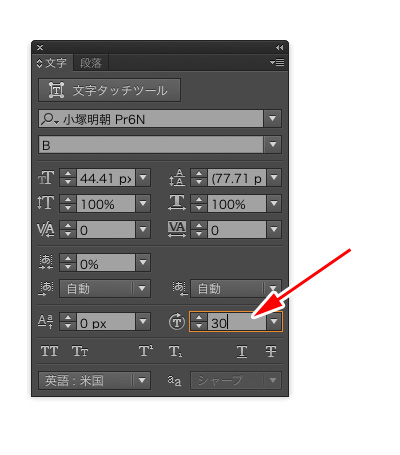Image resolution: width=400 pixels, height=455 pixels.
Task: Toggle Strikethrough text icon
Action: pos(271,352)
